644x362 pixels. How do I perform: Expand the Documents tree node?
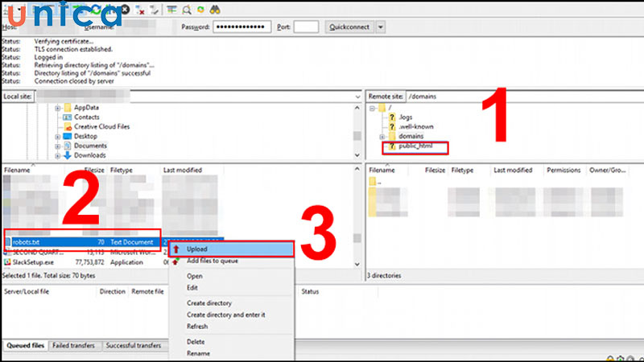click(57, 146)
